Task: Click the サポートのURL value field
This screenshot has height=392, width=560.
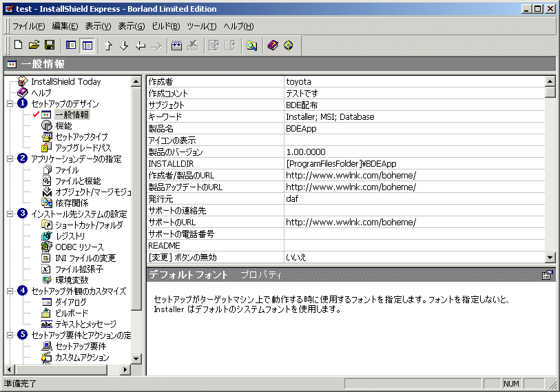Action: 414,223
